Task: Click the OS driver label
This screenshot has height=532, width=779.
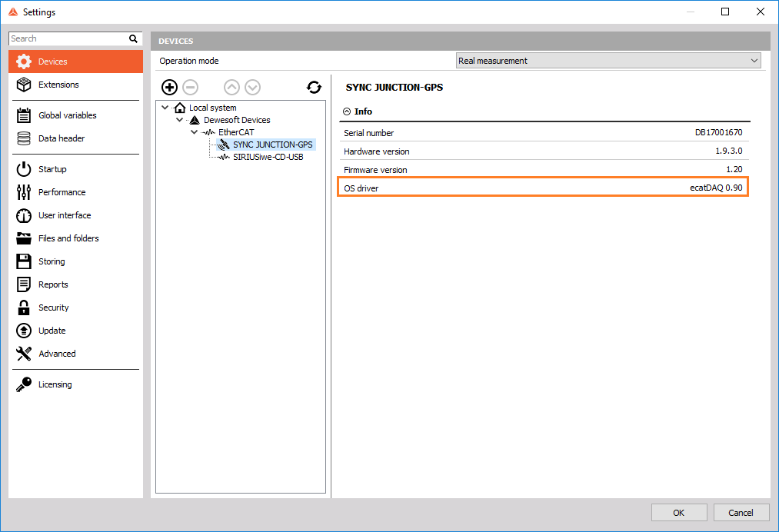Action: click(x=361, y=188)
